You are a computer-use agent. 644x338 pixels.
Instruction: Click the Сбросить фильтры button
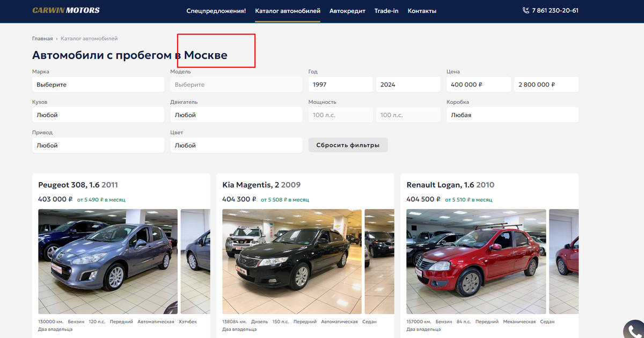[x=348, y=145]
